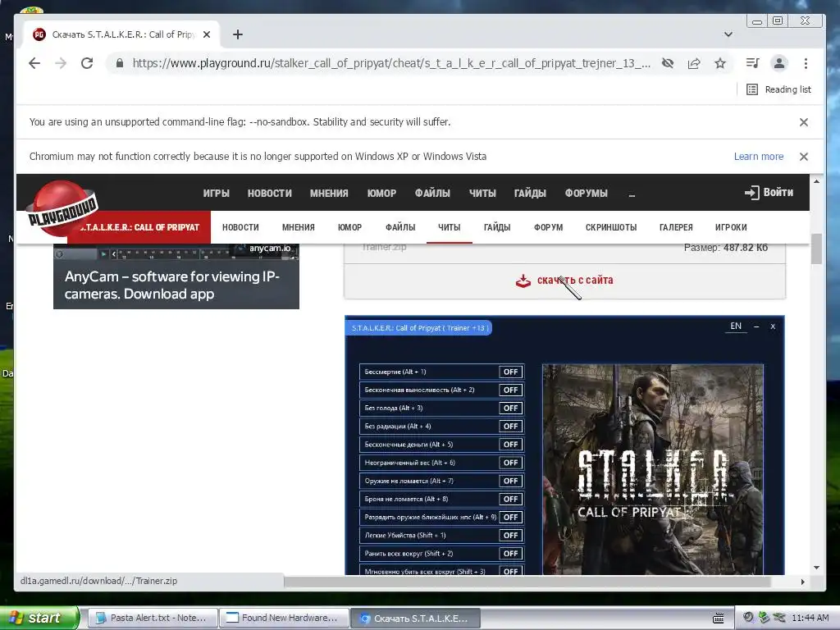The image size is (840, 630).
Task: Open the Reading list
Action: [779, 89]
